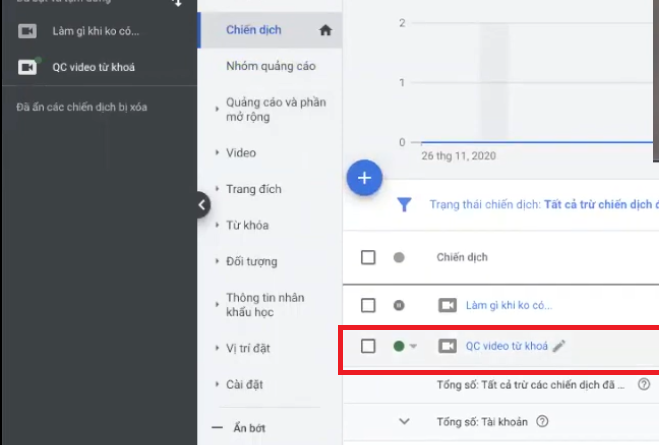Click video camera icon for sidebar Làm gì khi ko có
The height and width of the screenshot is (445, 659).
(x=28, y=31)
